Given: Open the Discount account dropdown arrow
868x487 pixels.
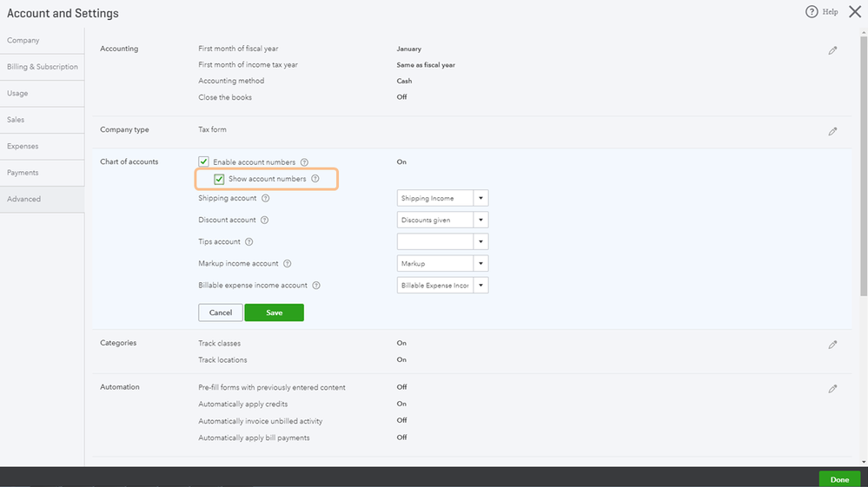Looking at the screenshot, I should (x=480, y=220).
